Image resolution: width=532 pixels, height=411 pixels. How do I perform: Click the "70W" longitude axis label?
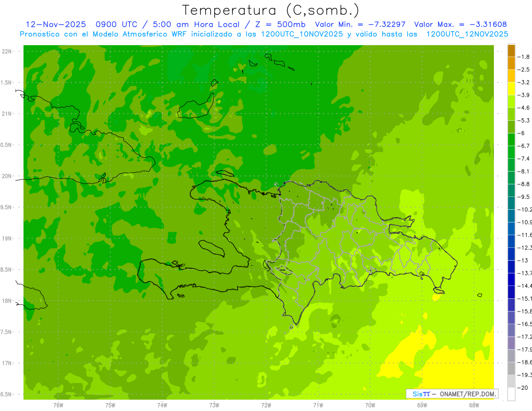pyautogui.click(x=370, y=405)
